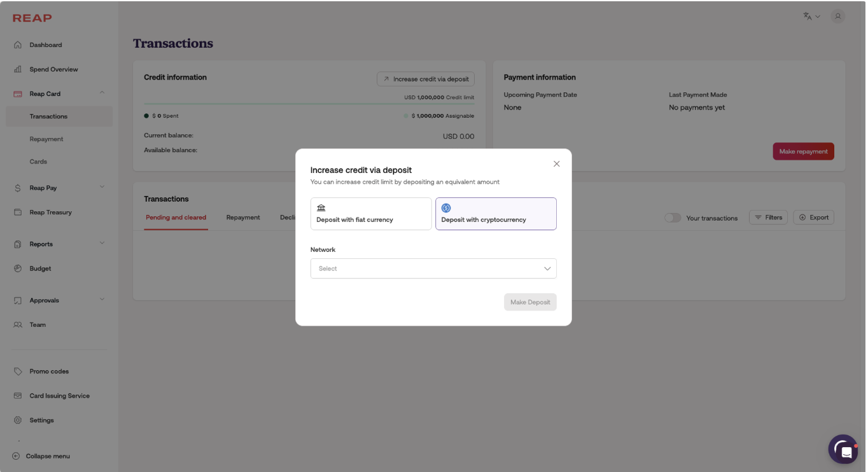868x472 pixels.
Task: Close the Increase credit dialog
Action: tap(557, 164)
